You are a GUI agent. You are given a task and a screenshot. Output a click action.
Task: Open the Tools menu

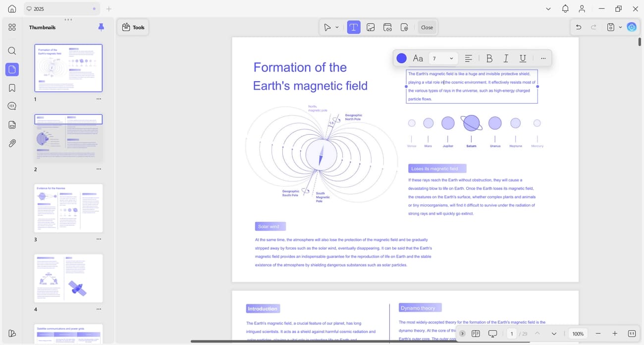coord(133,27)
